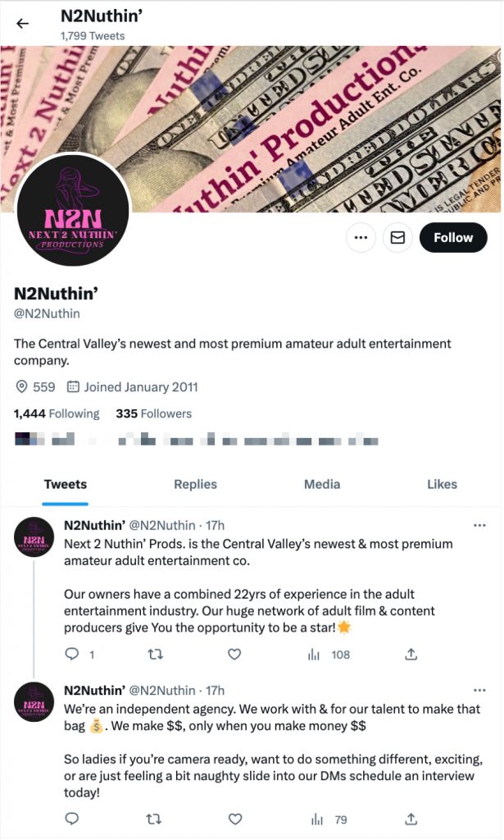Click the envelope message icon
The height and width of the screenshot is (840, 504).
397,237
